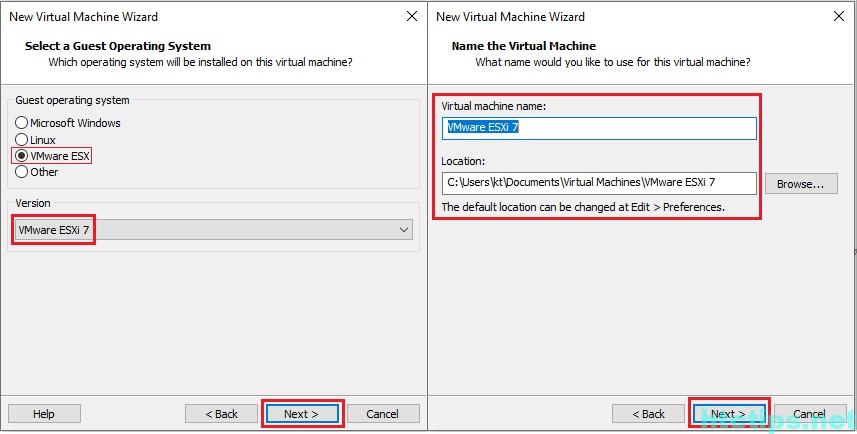Screen dimensions: 857x434
Task: Click Next in the Select Guest OS wizard
Action: (302, 414)
